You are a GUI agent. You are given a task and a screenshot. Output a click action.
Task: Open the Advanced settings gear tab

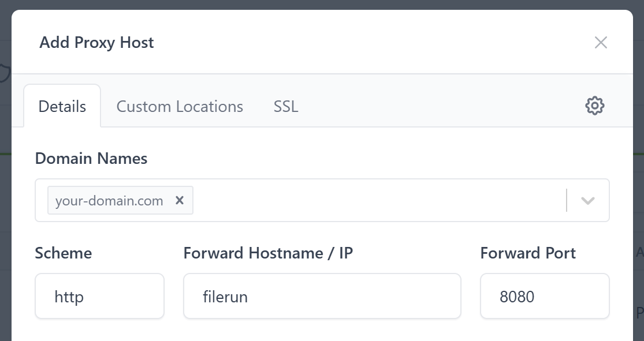click(x=594, y=106)
